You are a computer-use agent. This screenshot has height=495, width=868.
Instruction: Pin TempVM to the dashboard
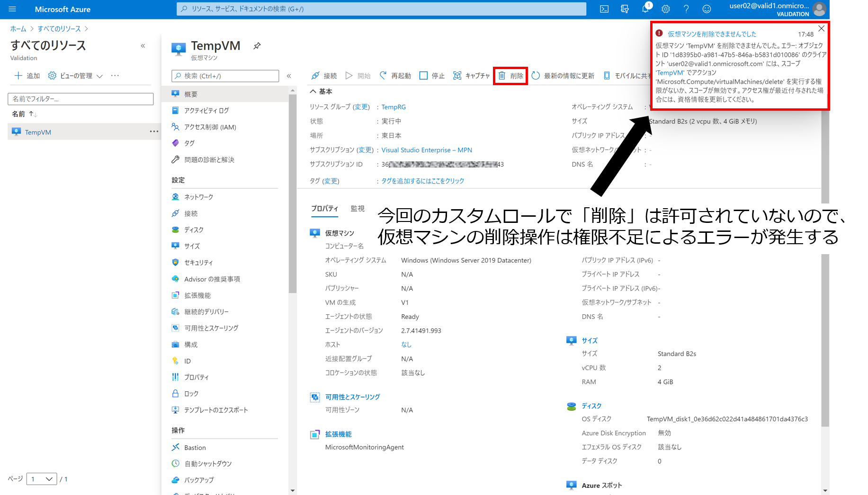pyautogui.click(x=257, y=46)
